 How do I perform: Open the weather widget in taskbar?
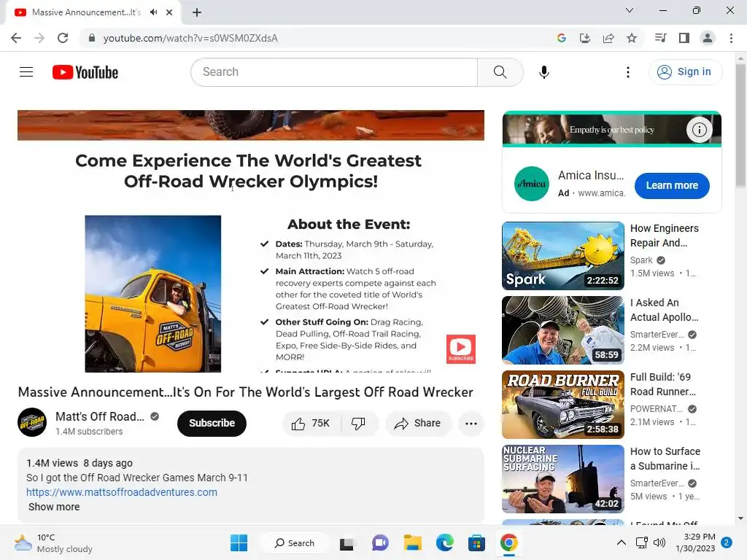53,542
